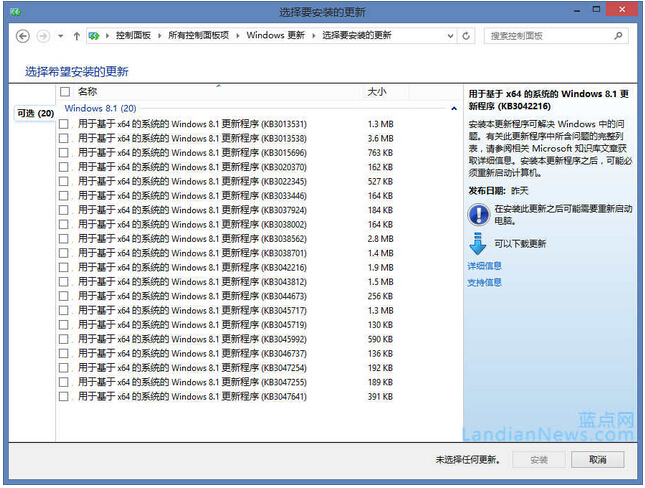Sort by the 名称 column header
Viewport: 645px width, 488px height.
87,91
